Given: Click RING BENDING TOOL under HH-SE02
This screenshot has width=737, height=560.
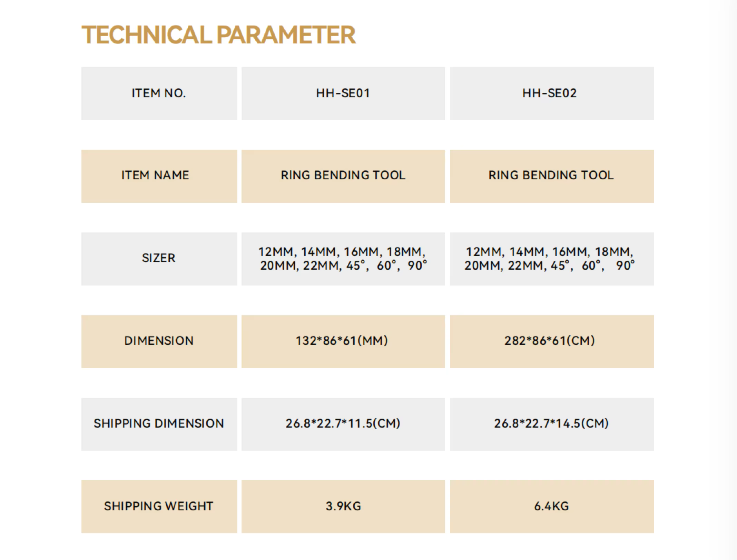Looking at the screenshot, I should [552, 176].
